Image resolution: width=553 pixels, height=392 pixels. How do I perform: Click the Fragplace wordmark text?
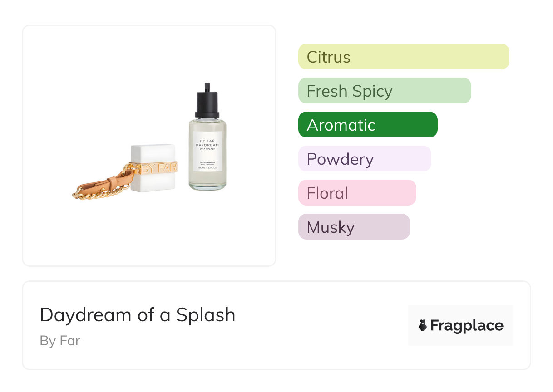(x=467, y=325)
